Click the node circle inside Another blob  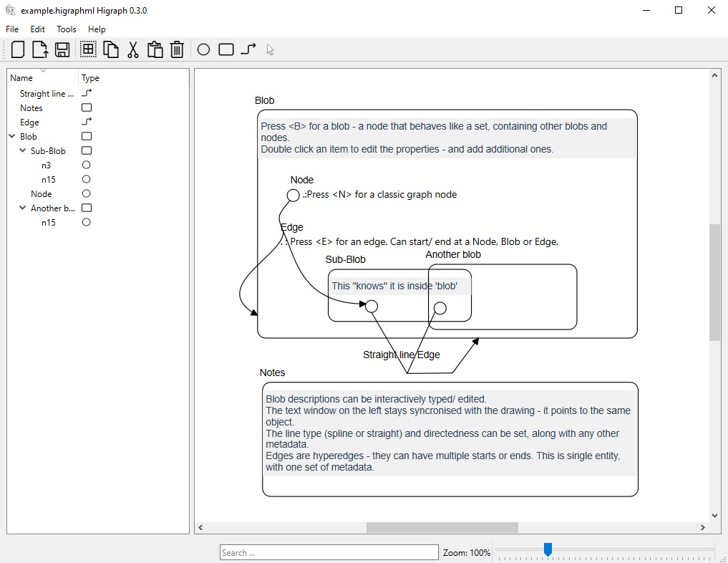click(440, 308)
